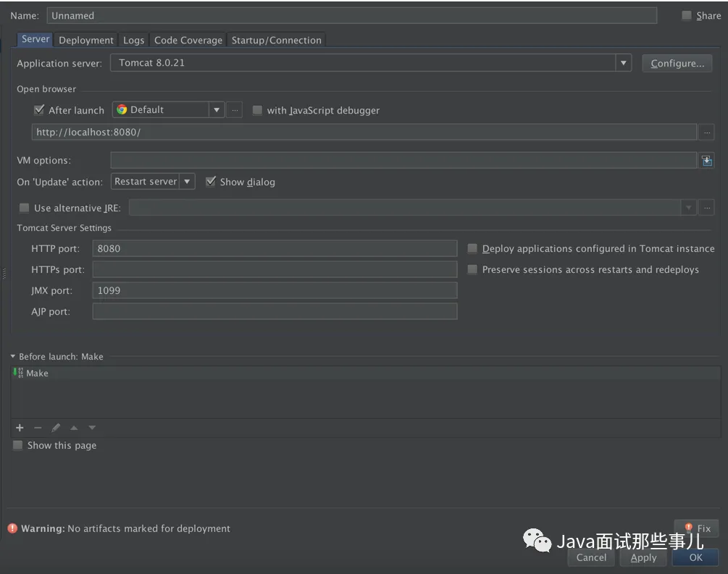Click the empty HTTPs port field
Image resolution: width=728 pixels, height=574 pixels.
point(275,269)
